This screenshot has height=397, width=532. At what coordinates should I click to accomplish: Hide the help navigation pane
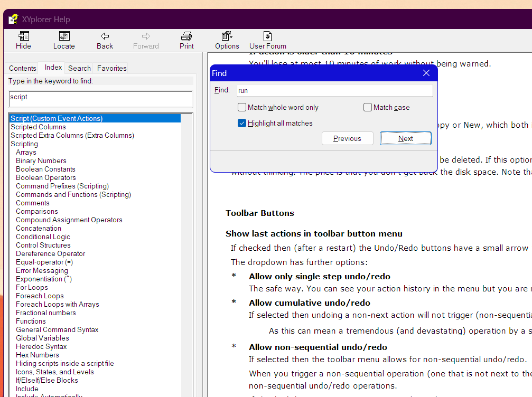[x=23, y=40]
